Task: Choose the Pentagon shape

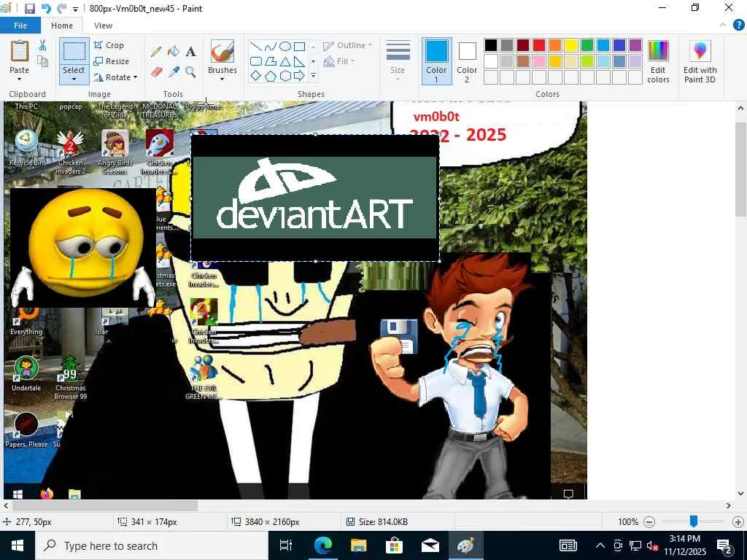Action: coord(270,76)
